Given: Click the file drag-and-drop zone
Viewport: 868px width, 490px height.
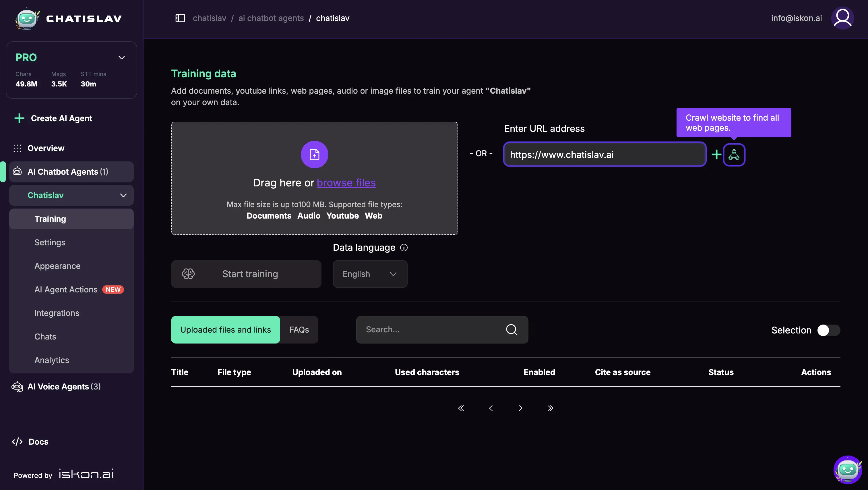Looking at the screenshot, I should click(x=314, y=178).
